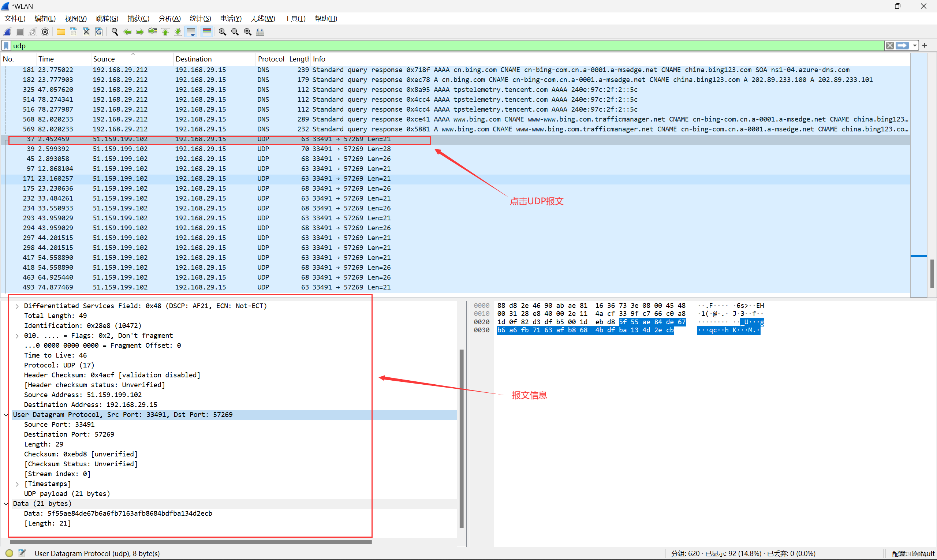Select packet 39 UDP Len=28 row
Viewport: 937px width, 560px height.
click(455, 149)
